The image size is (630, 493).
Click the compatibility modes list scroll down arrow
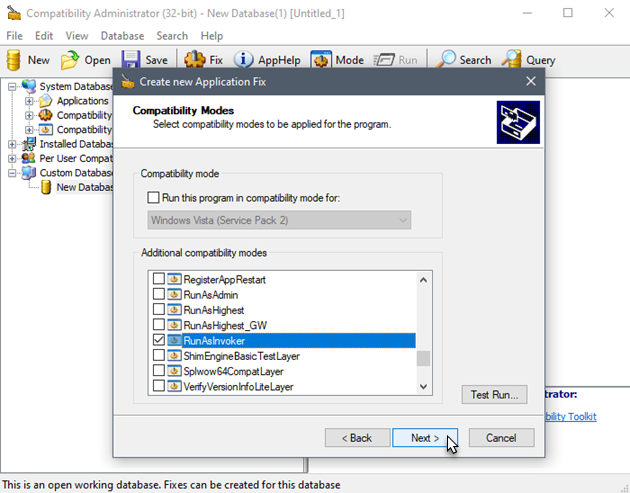[x=423, y=386]
